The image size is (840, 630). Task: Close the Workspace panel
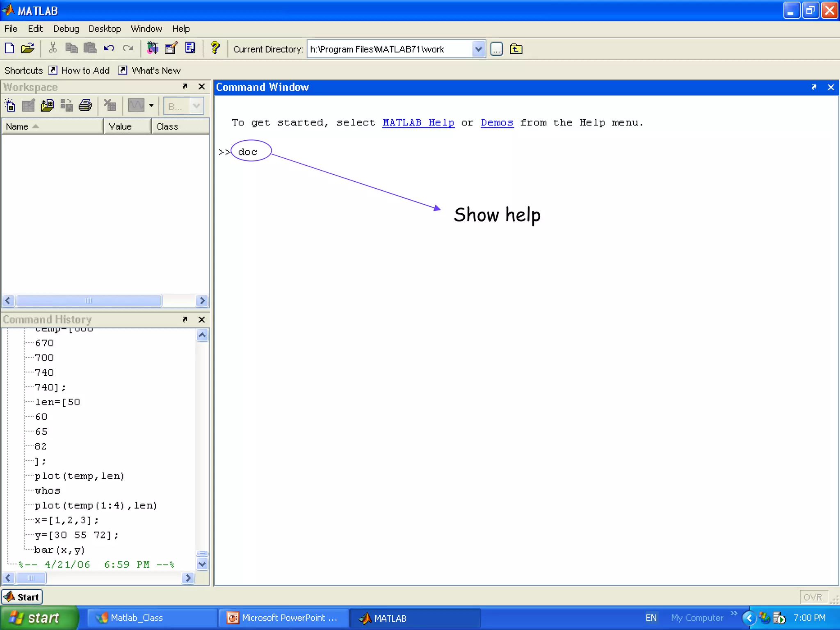(x=201, y=87)
